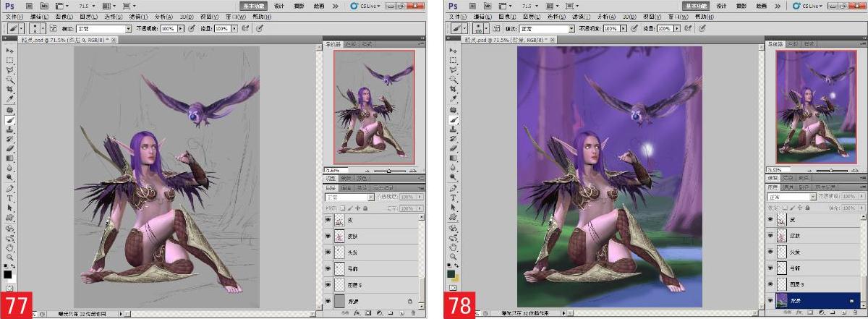Image resolution: width=868 pixels, height=319 pixels.
Task: Select the Clone Stamp tool in left window
Action: [10, 128]
